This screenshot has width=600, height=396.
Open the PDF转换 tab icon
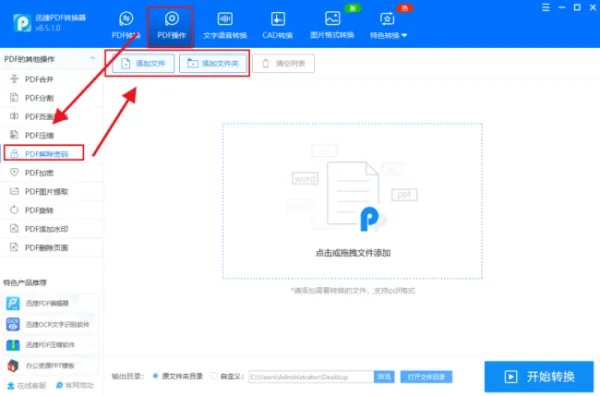coord(126,19)
